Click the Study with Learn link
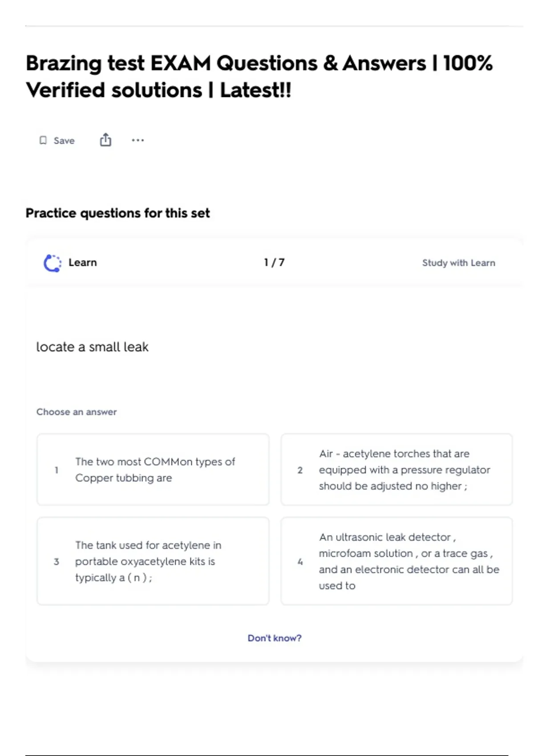Screen dimensions: 534x756 [x=459, y=263]
